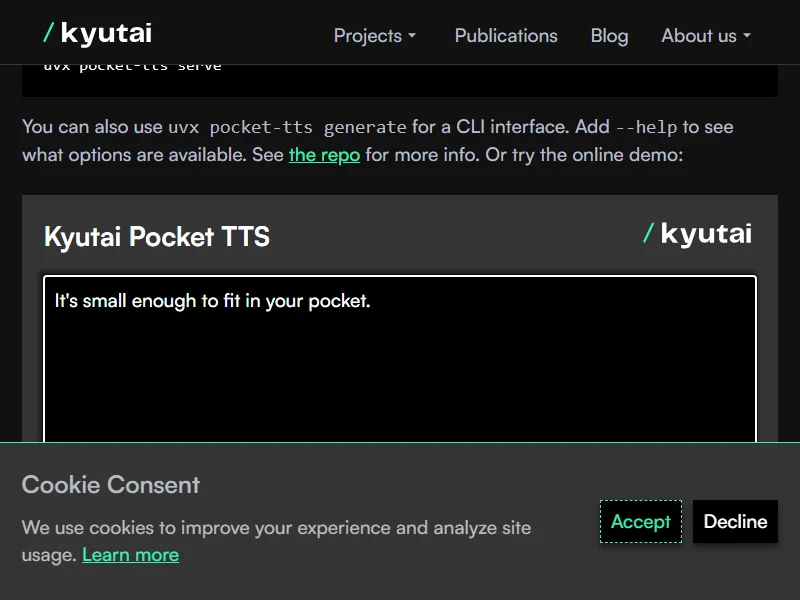This screenshot has height=600, width=800.
Task: Click the kyutai logo in the TTS demo
Action: tap(697, 234)
